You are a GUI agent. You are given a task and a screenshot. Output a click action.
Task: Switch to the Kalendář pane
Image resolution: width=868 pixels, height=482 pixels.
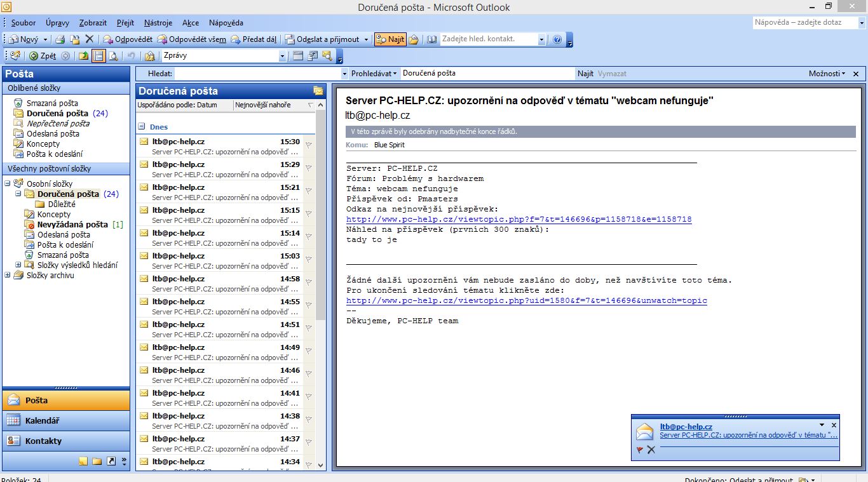(66, 420)
